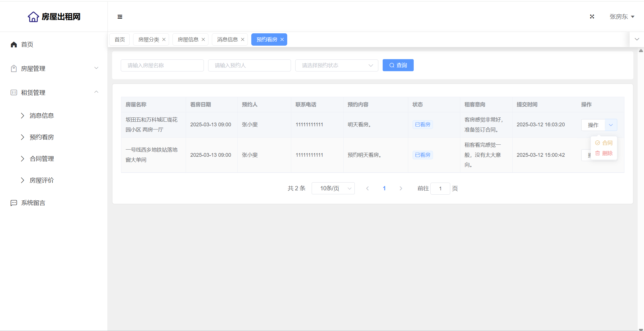Image resolution: width=644 pixels, height=331 pixels.
Task: Close the 房屋信息 tab
Action: (203, 39)
